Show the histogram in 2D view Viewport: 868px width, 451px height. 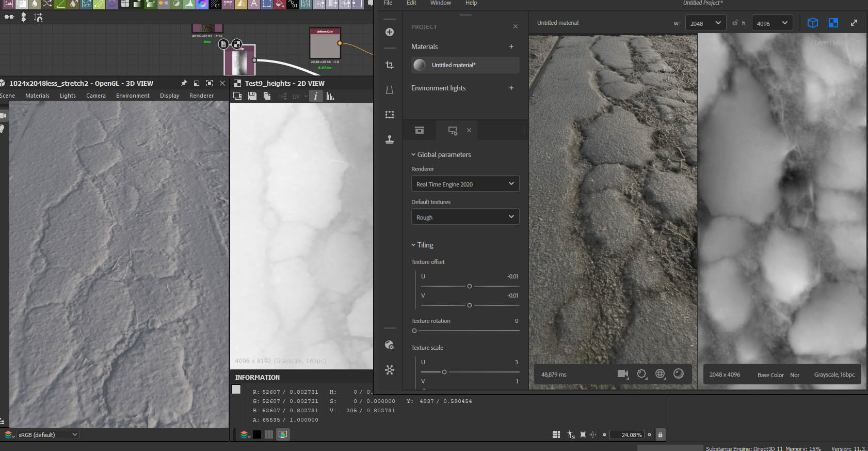(330, 96)
